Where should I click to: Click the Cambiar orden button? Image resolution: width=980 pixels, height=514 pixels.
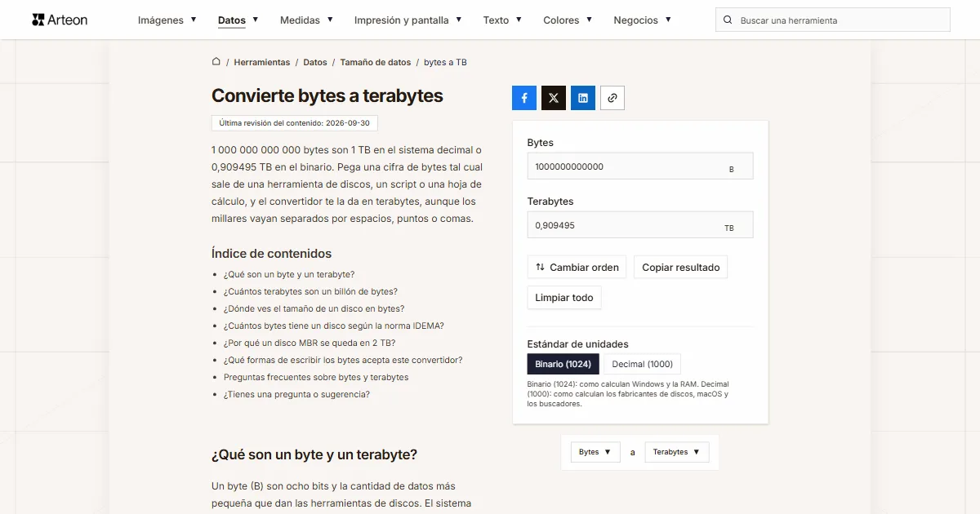[x=577, y=267]
